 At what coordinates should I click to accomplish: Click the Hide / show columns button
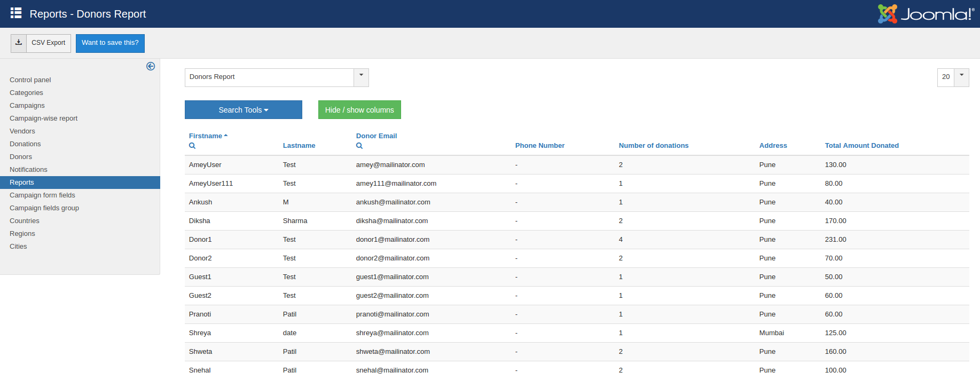pos(359,110)
